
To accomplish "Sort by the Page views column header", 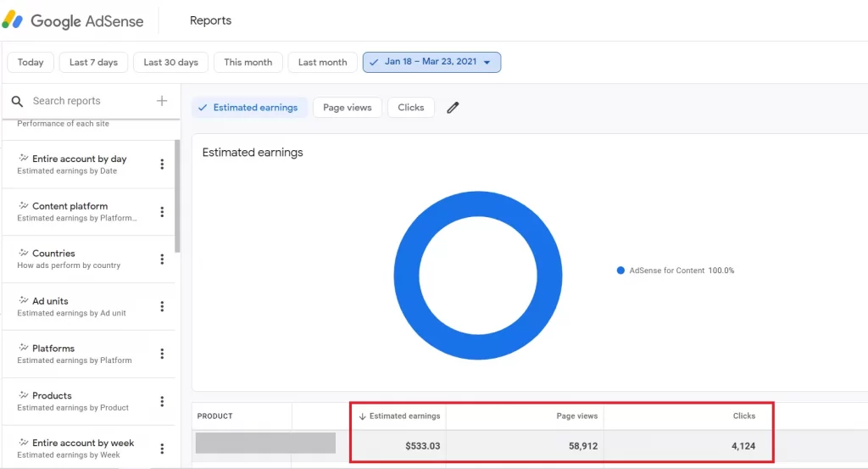I will point(576,416).
